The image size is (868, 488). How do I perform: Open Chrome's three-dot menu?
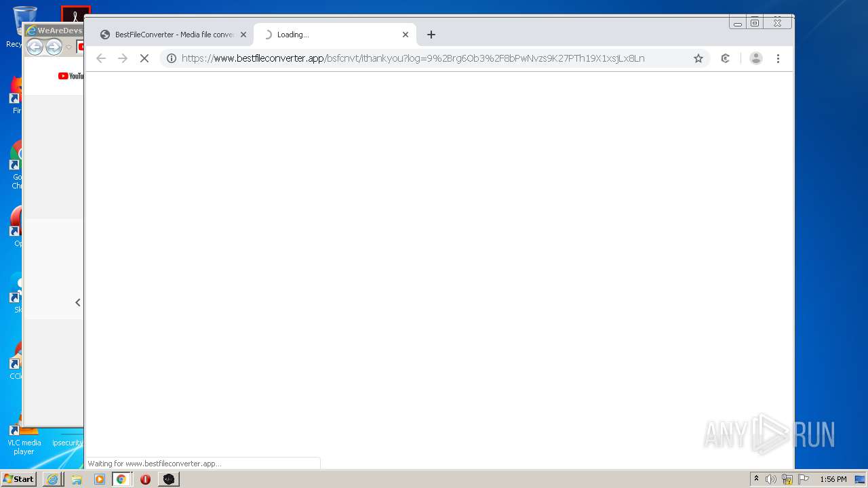click(x=778, y=58)
